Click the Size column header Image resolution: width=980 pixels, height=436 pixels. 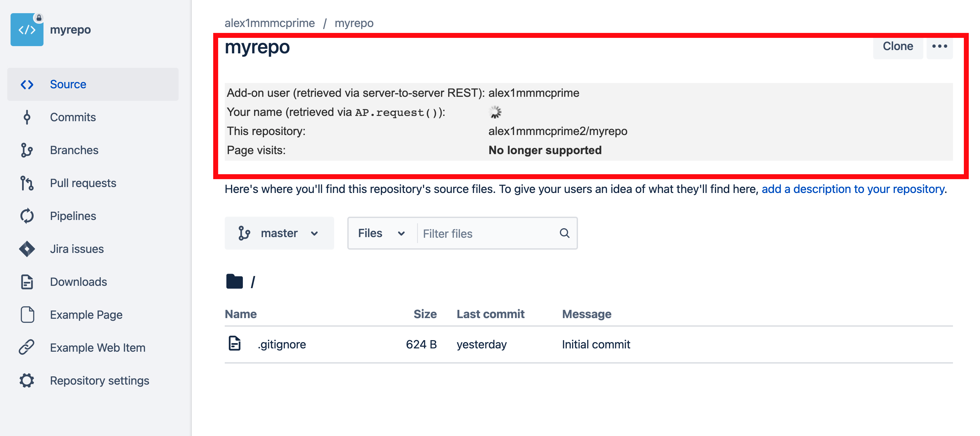tap(425, 314)
